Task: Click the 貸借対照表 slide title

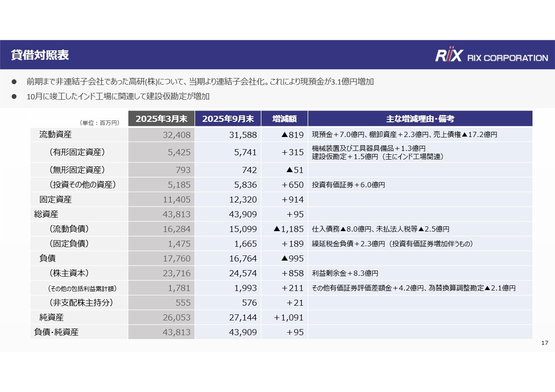Action: [40, 55]
